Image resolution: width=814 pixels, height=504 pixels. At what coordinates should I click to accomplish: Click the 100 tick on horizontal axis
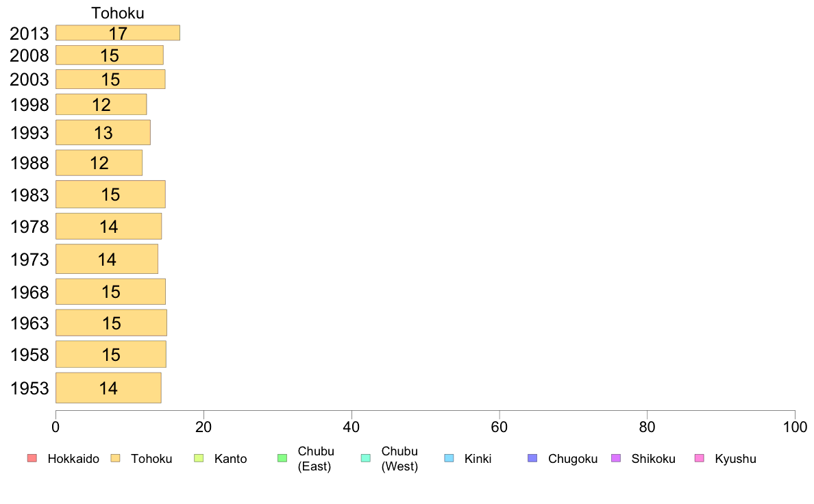[x=795, y=427]
